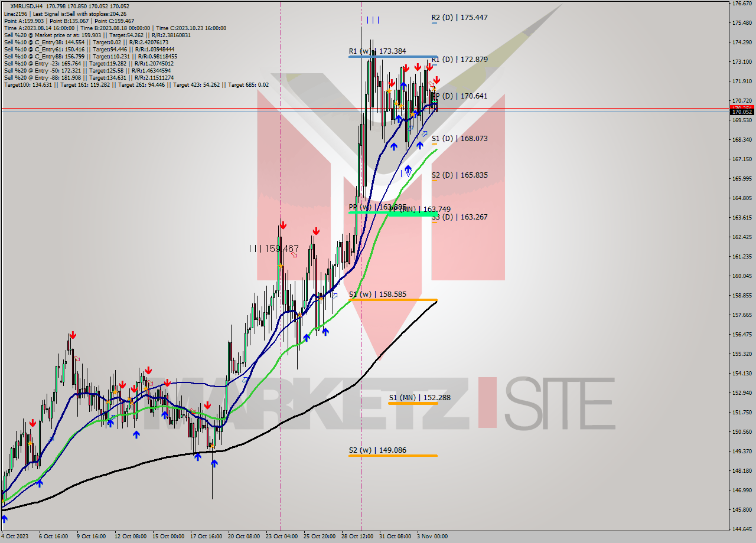756x543 pixels.
Task: Click the '9 Oct 16:00' date label
Action: tap(92, 537)
